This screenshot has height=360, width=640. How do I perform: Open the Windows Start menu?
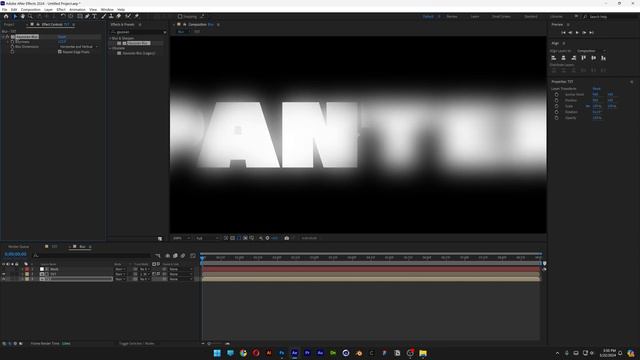217,353
